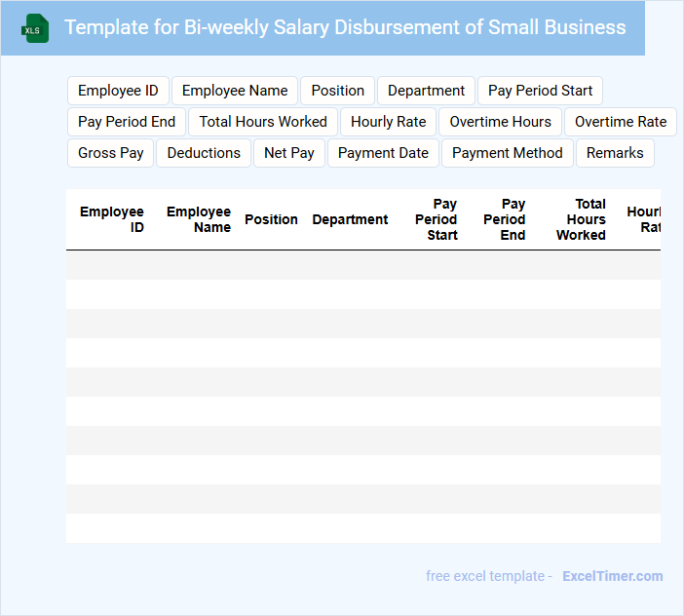Select the Employee Name tag
The image size is (684, 616).
tap(235, 91)
